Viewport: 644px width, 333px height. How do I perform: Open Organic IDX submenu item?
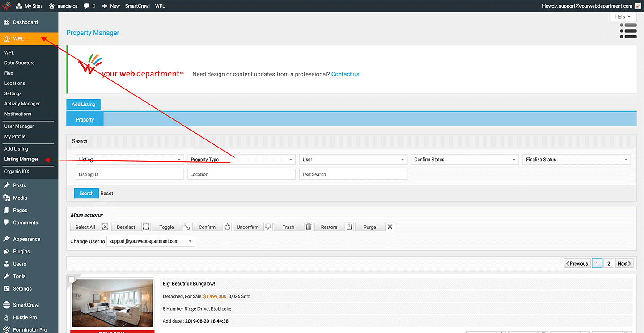pyautogui.click(x=17, y=172)
